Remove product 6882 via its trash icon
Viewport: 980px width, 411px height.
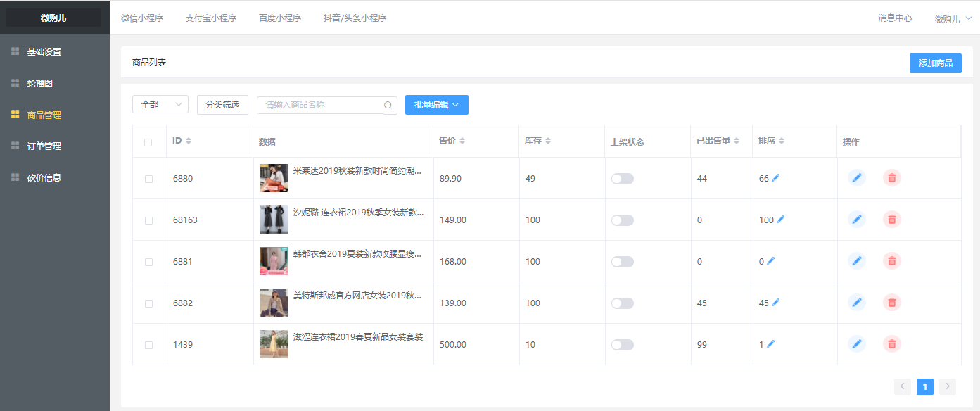click(892, 303)
